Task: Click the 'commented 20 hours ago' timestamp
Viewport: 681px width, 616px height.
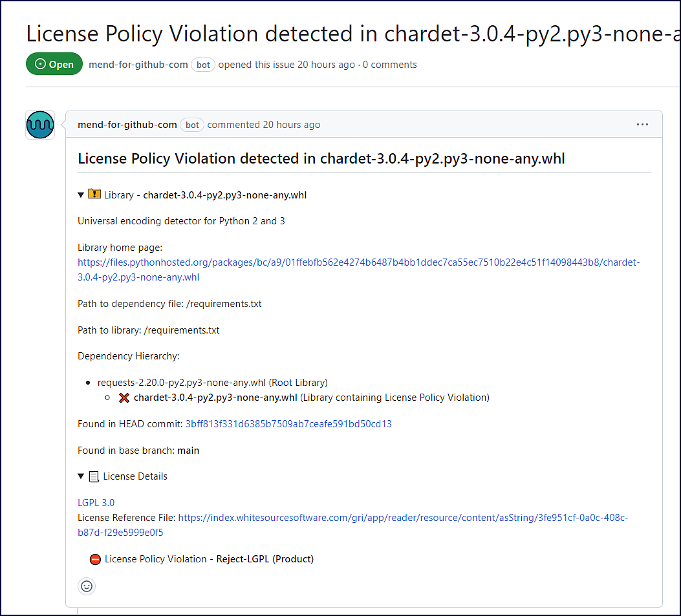Action: [x=291, y=125]
